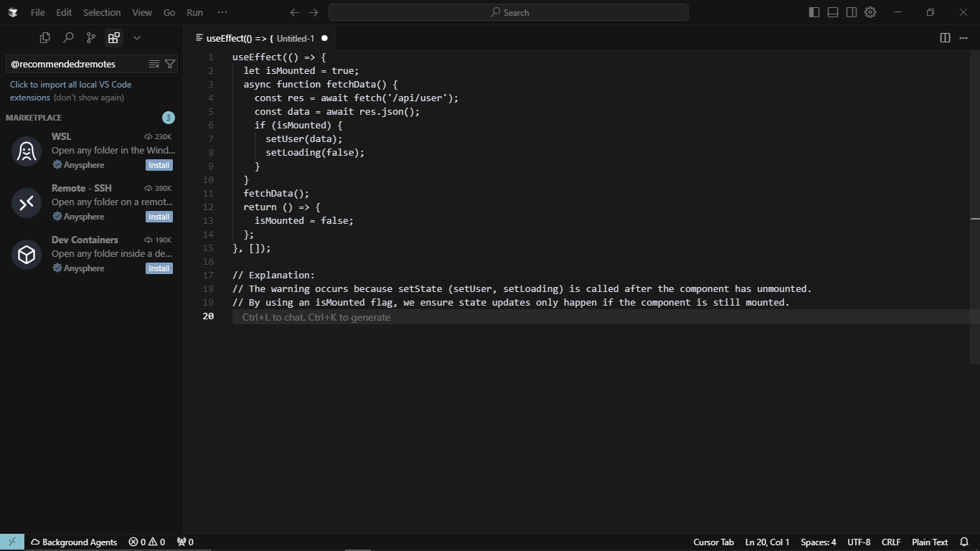Open editor more actions ellipsis
Image resolution: width=980 pixels, height=551 pixels.
coord(963,38)
